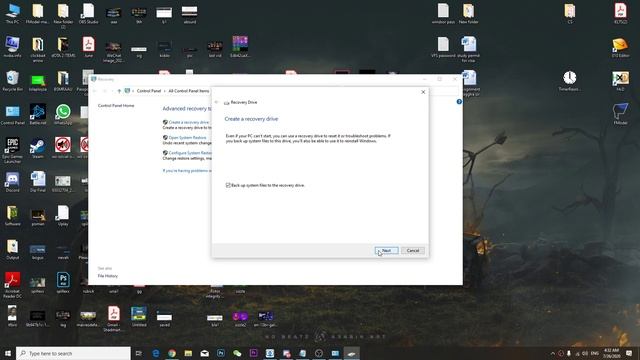Image resolution: width=640 pixels, height=360 pixels.
Task: Open the Output folder on desktop
Action: (12, 249)
